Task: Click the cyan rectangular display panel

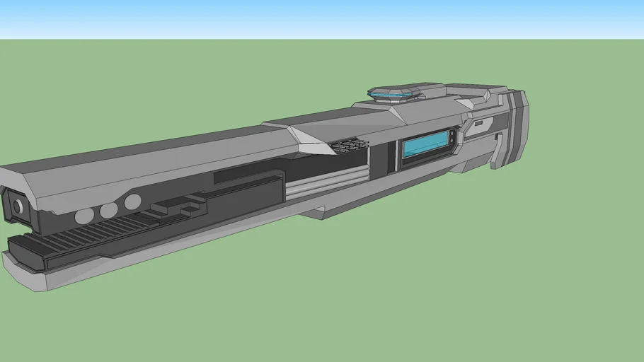Action: click(x=425, y=146)
